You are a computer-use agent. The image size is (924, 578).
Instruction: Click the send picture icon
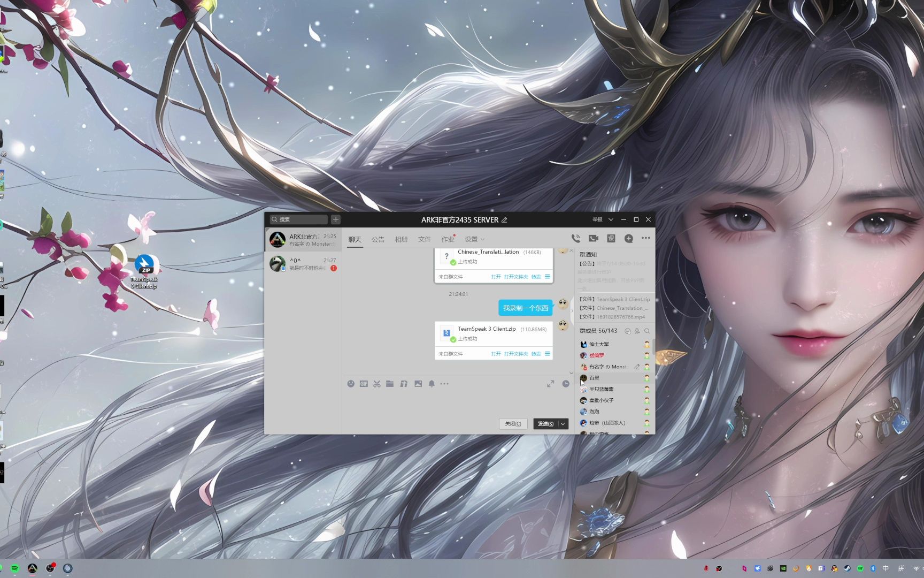click(x=418, y=384)
